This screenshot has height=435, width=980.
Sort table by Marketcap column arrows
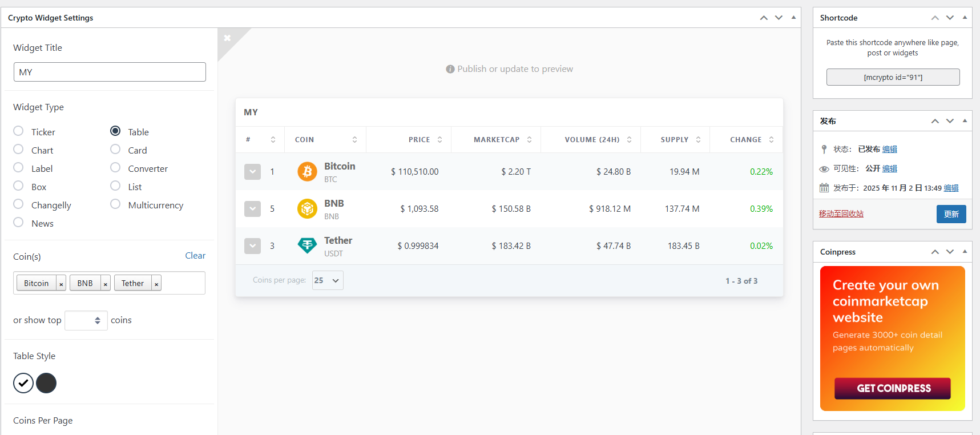tap(529, 140)
